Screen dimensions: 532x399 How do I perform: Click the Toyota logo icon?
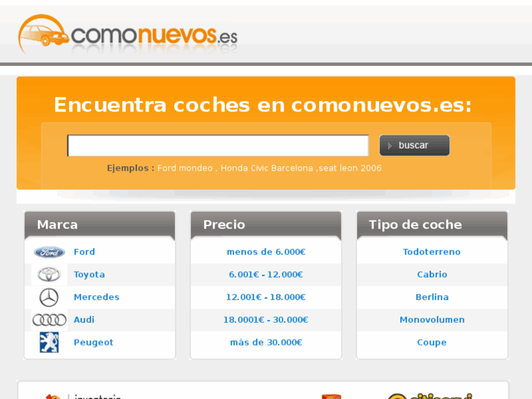pos(49,275)
